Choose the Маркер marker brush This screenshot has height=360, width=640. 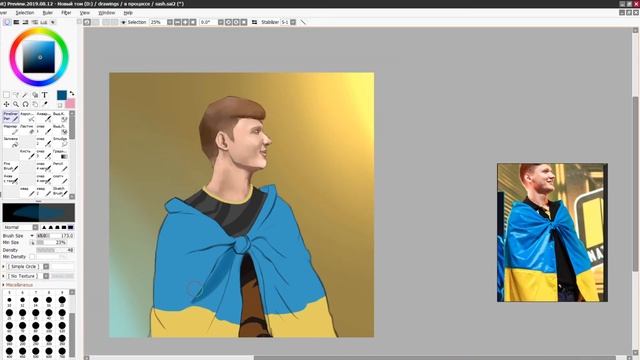tap(11, 129)
